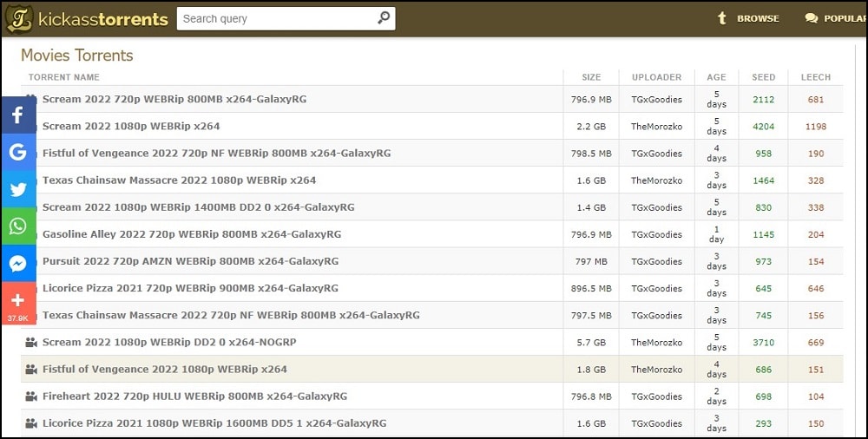Share on Facebook via sidebar icon

(18, 115)
